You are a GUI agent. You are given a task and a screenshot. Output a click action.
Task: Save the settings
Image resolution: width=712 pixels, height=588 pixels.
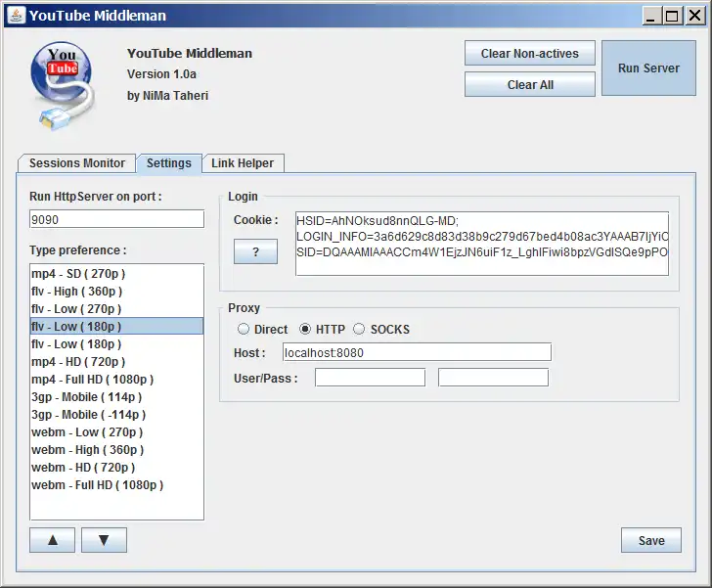[651, 540]
